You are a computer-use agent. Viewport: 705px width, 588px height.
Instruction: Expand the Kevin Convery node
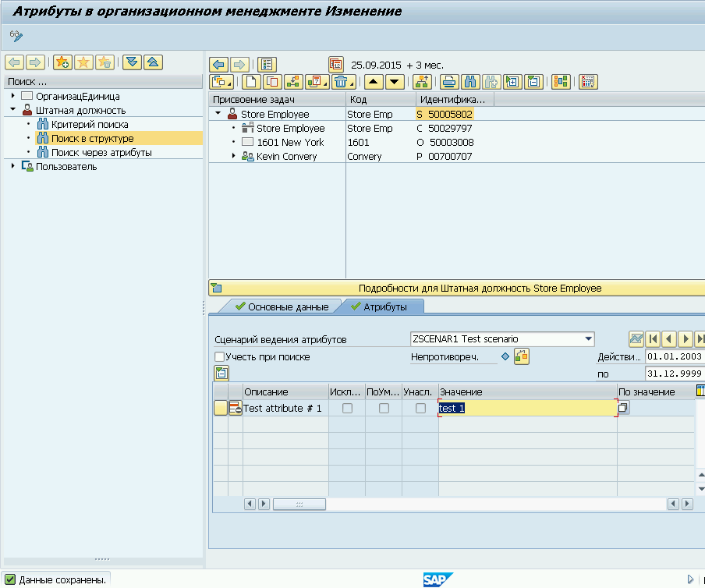click(x=233, y=155)
